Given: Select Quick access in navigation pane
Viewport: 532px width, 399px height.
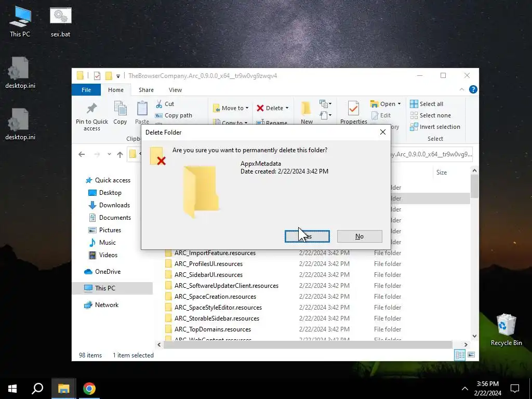Looking at the screenshot, I should point(108,180).
